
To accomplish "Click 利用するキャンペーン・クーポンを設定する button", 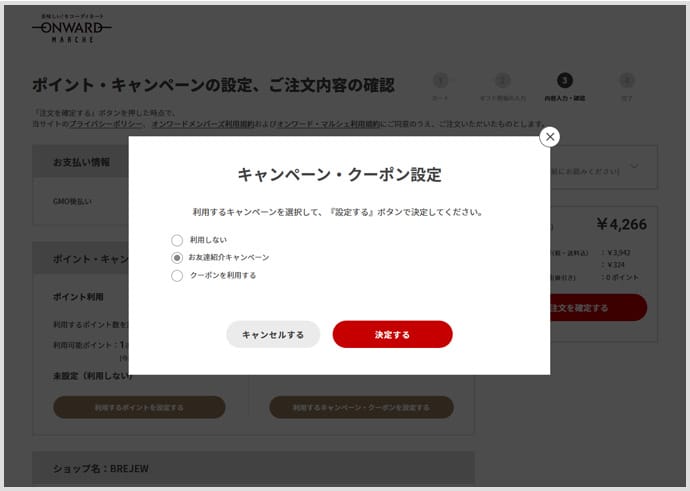I will 361,407.
